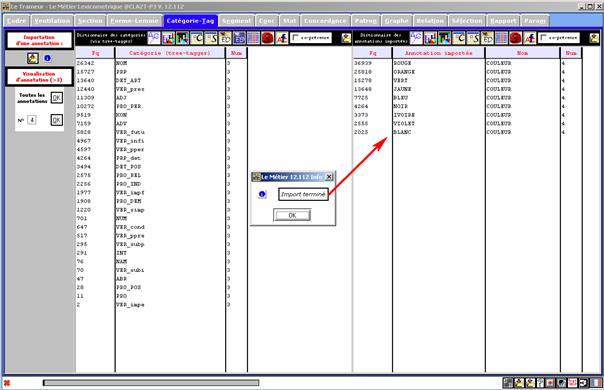
Task: Click the blue info icon in left panel
Action: [47, 58]
